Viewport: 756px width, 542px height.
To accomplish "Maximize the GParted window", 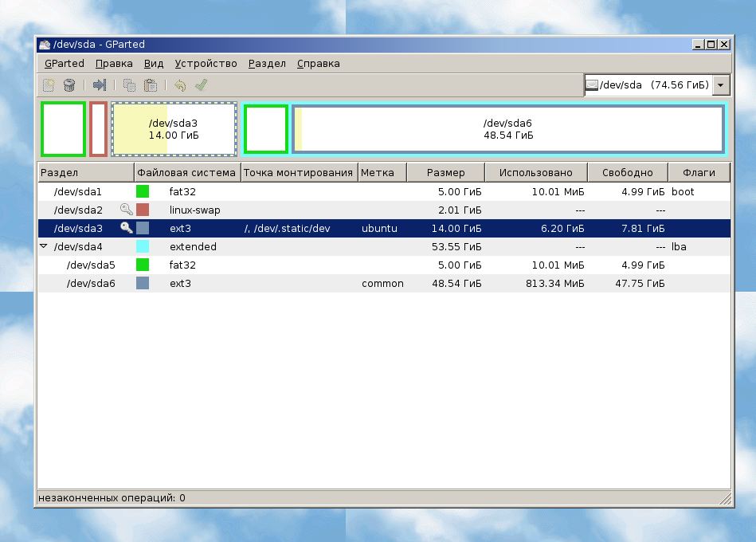I will click(711, 45).
